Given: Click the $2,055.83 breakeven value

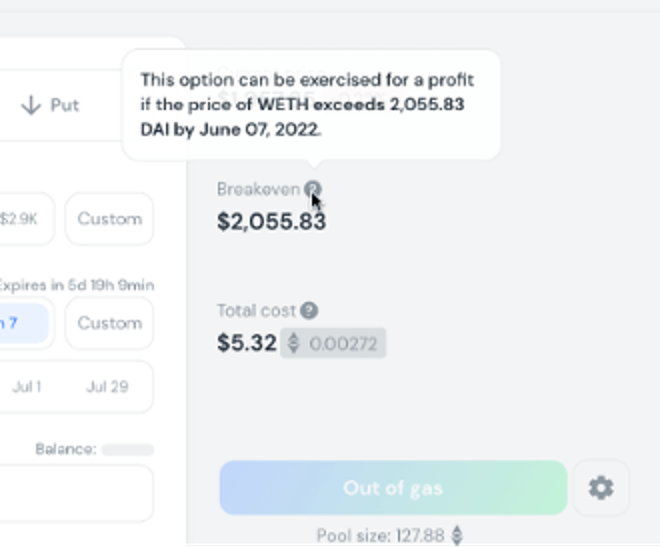Looking at the screenshot, I should (x=271, y=221).
